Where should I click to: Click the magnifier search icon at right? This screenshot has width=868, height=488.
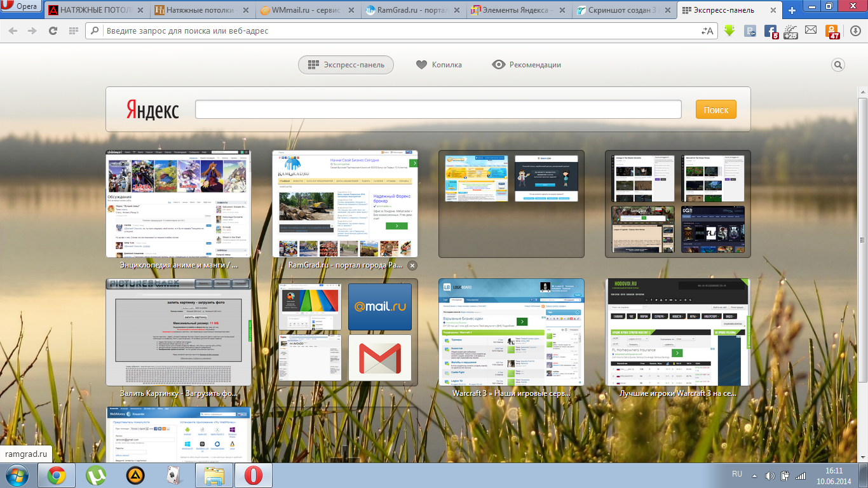coord(838,65)
